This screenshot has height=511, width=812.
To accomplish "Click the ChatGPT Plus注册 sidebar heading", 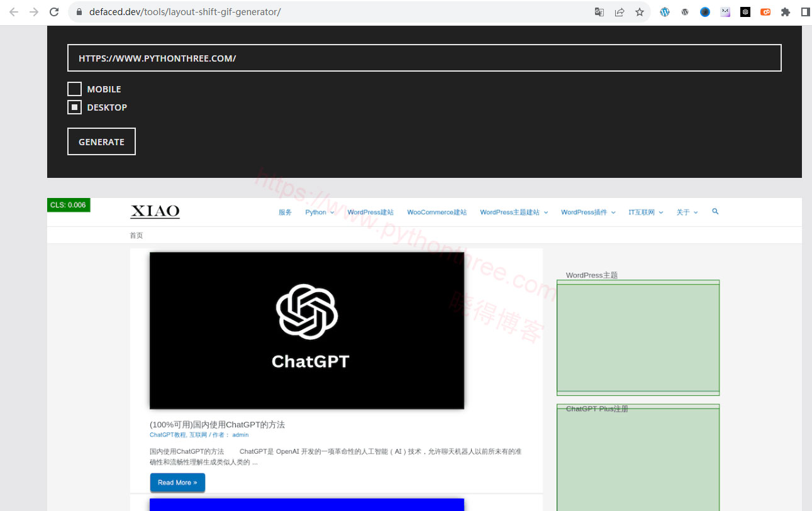I will [597, 409].
